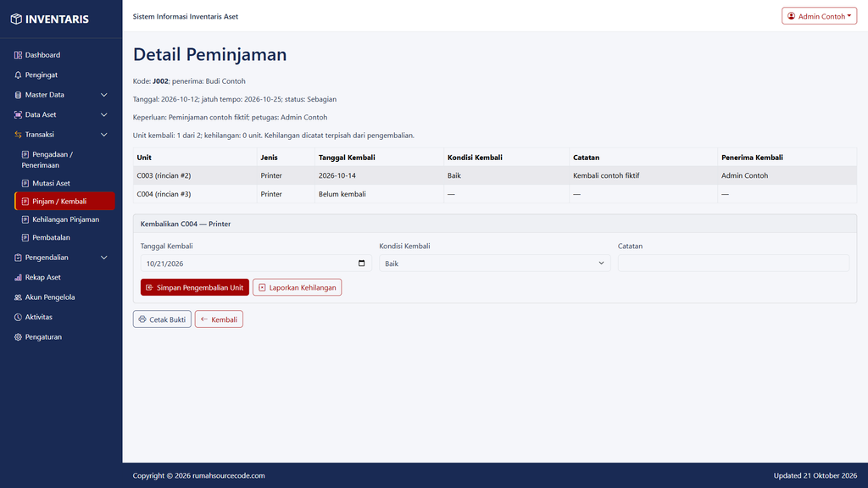Image resolution: width=868 pixels, height=488 pixels.
Task: Open Pengadaan / Penerimaan submenu item
Action: pos(64,159)
